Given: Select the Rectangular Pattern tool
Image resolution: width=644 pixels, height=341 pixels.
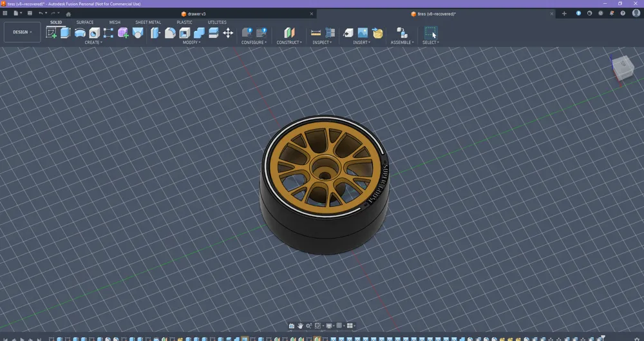Looking at the screenshot, I should pyautogui.click(x=108, y=33).
